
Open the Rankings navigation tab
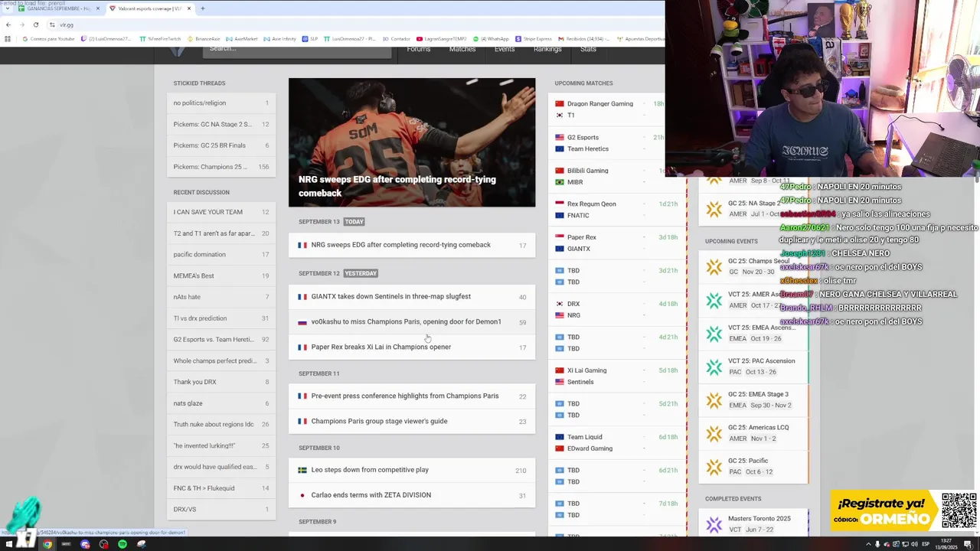pyautogui.click(x=547, y=49)
